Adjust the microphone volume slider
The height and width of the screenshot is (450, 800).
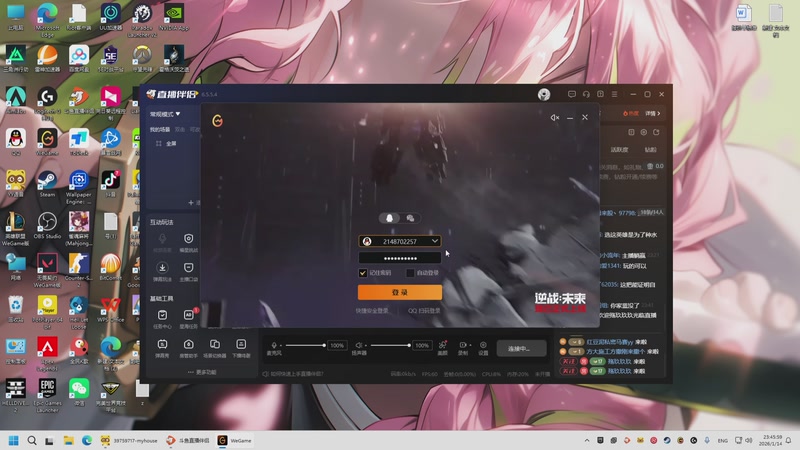point(305,345)
